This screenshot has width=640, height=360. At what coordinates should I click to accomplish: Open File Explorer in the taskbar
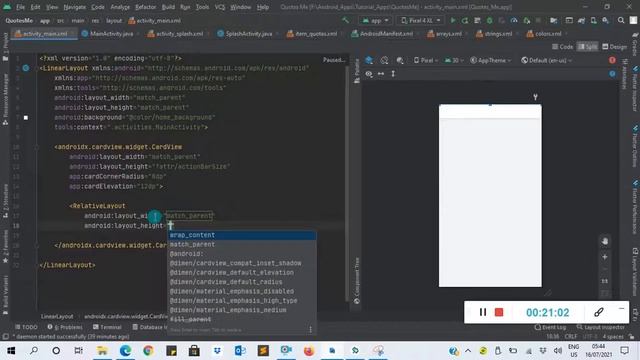coord(102,350)
